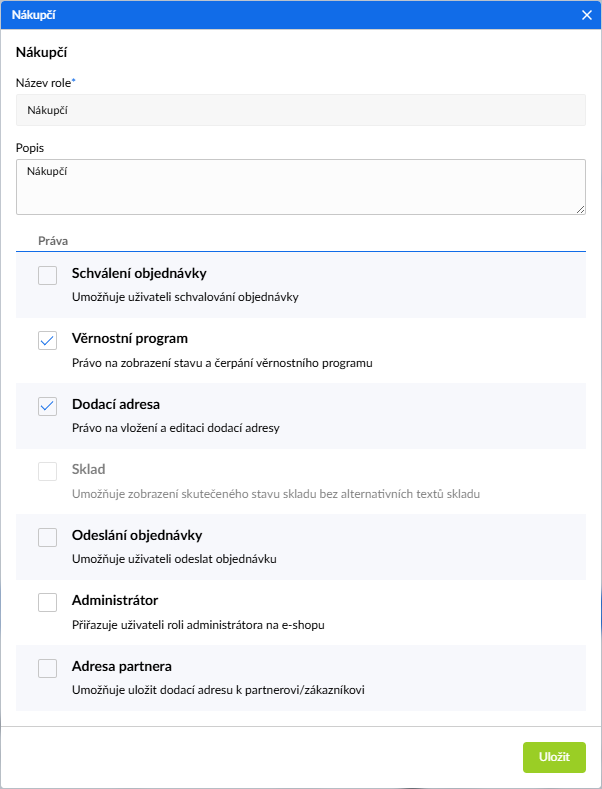
Task: Click the Práva column header
Action: [52, 241]
